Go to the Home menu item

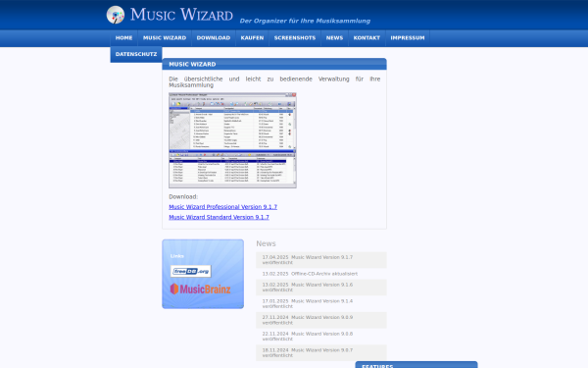123,38
